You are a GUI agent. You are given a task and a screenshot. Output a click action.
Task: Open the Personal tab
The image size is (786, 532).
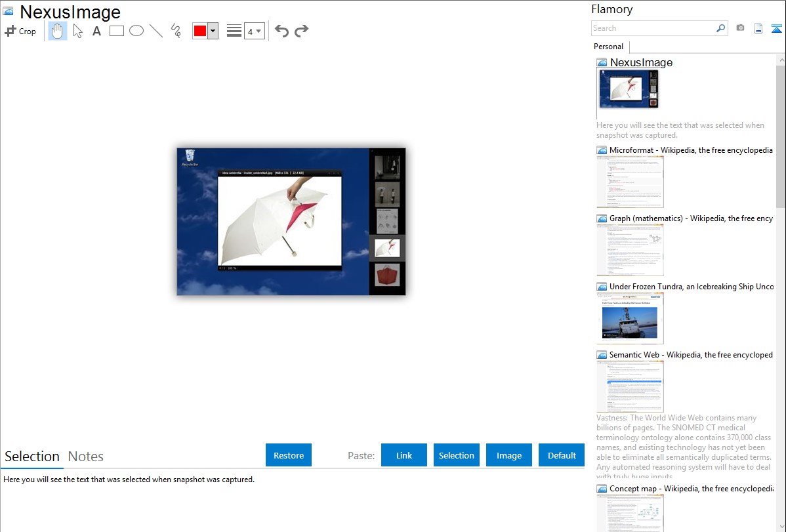pos(608,47)
